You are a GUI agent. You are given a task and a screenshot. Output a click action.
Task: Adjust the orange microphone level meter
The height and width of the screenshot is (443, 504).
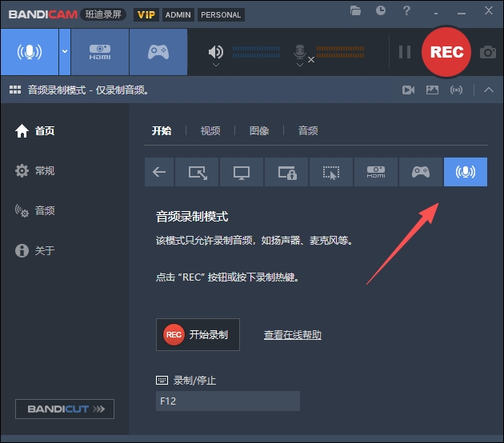(x=340, y=52)
